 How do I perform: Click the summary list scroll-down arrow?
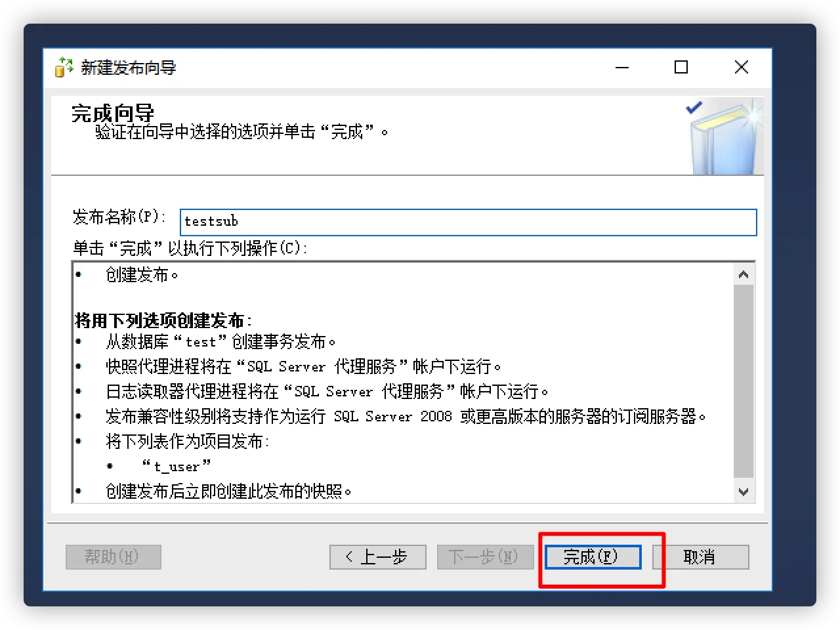pos(744,492)
